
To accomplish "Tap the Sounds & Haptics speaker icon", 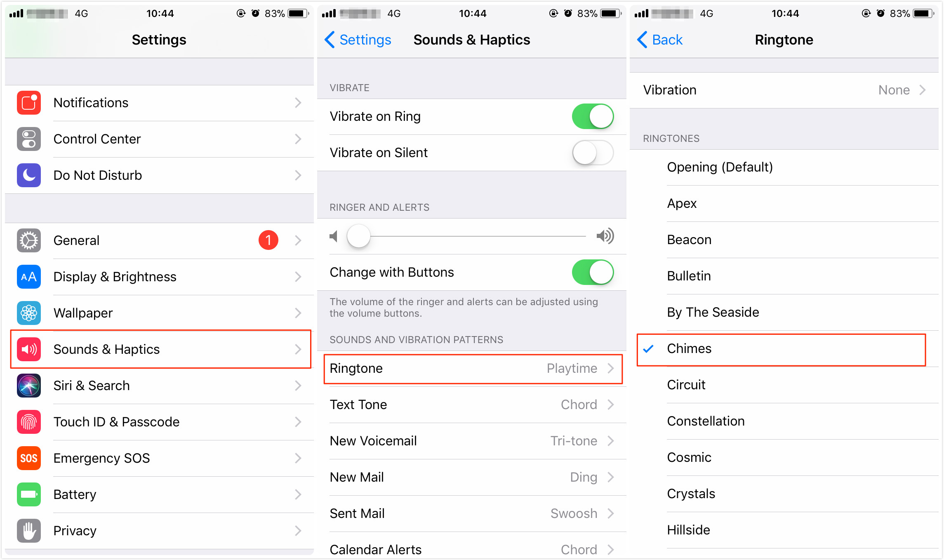I will click(29, 349).
